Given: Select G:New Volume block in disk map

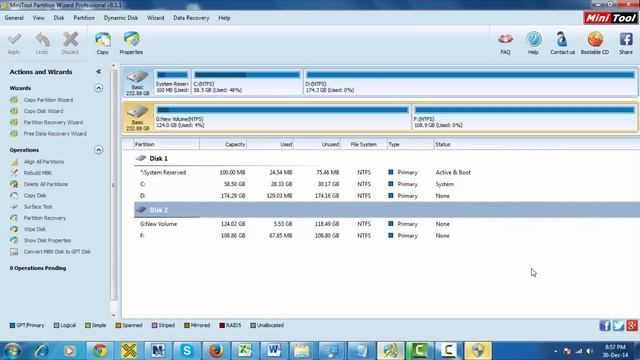Looking at the screenshot, I should (282, 118).
